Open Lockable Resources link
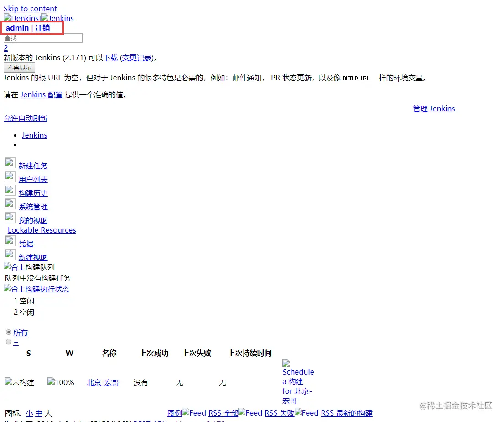Image resolution: width=504 pixels, height=422 pixels. 42,230
